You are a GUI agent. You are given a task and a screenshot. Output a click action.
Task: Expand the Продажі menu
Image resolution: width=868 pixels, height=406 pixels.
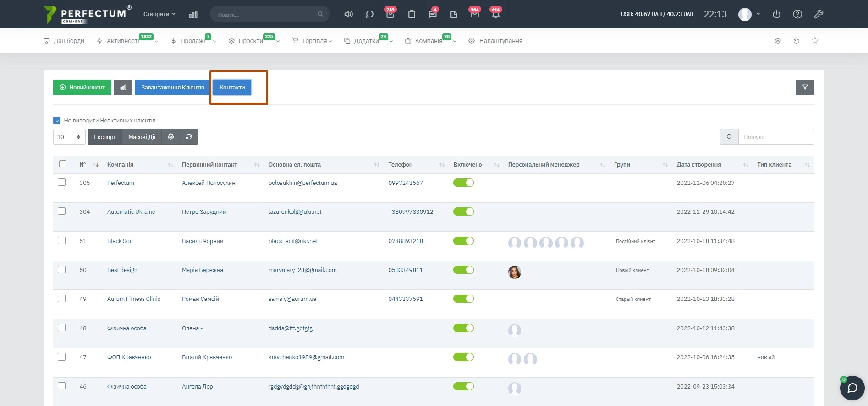(193, 41)
